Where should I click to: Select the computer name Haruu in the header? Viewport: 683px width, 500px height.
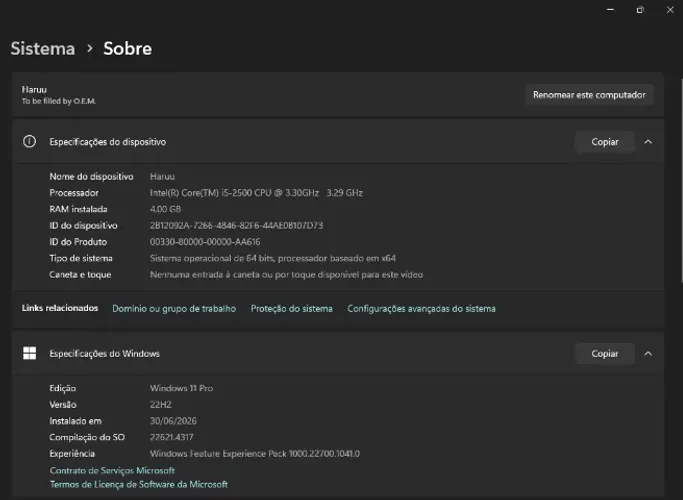coord(34,89)
